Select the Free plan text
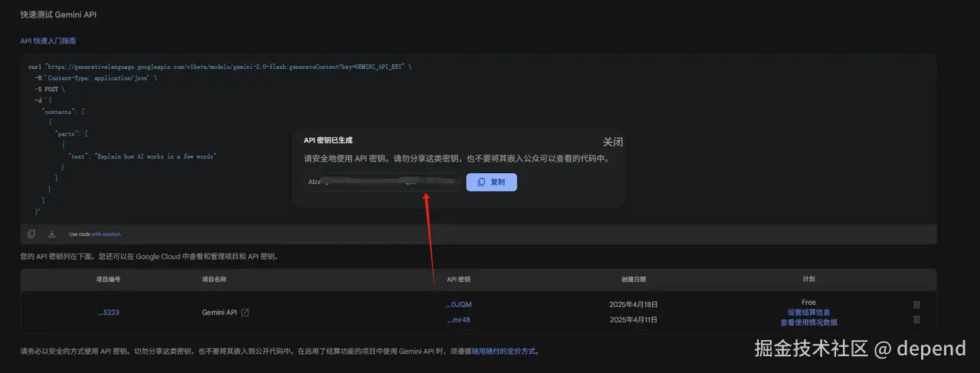Viewport: 980px width, 373px height. 808,303
